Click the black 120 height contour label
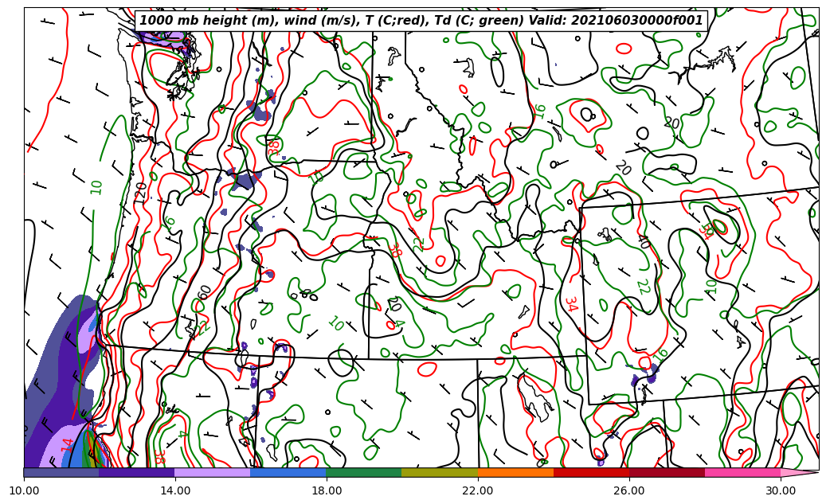 point(140,193)
